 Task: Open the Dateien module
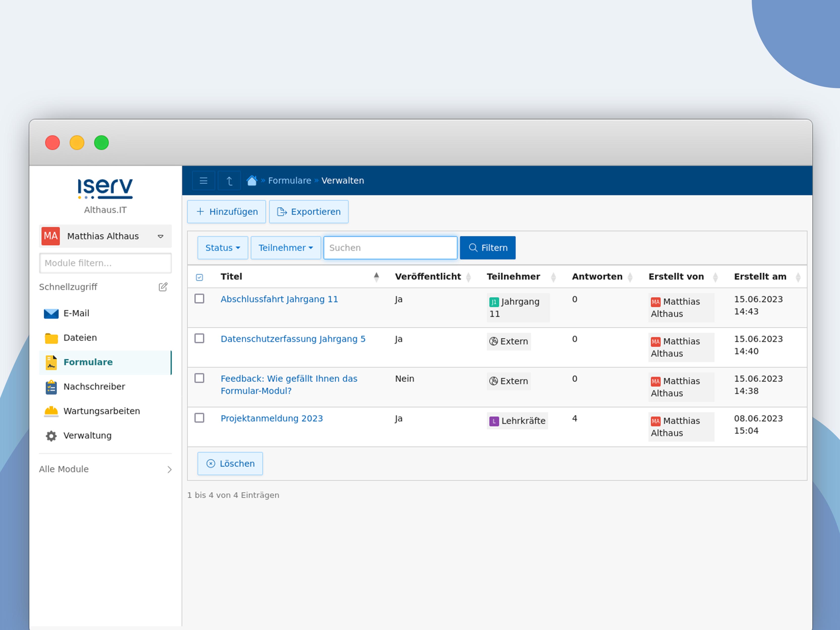(105, 338)
